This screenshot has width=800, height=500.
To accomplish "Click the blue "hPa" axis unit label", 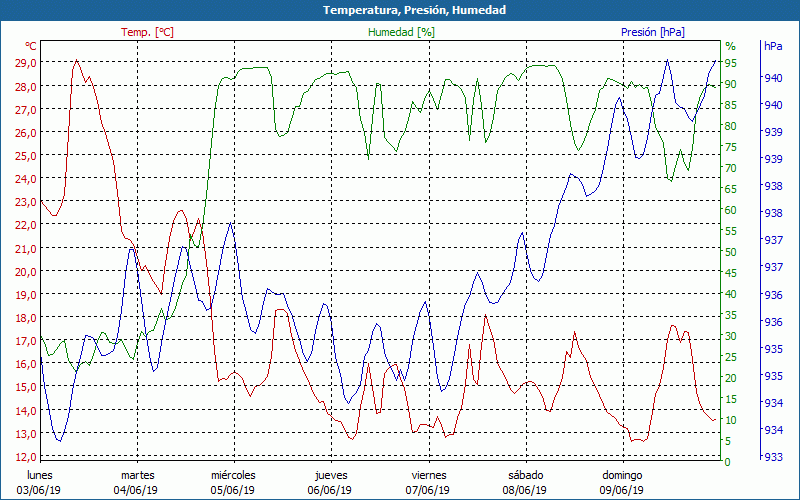I will (x=773, y=46).
